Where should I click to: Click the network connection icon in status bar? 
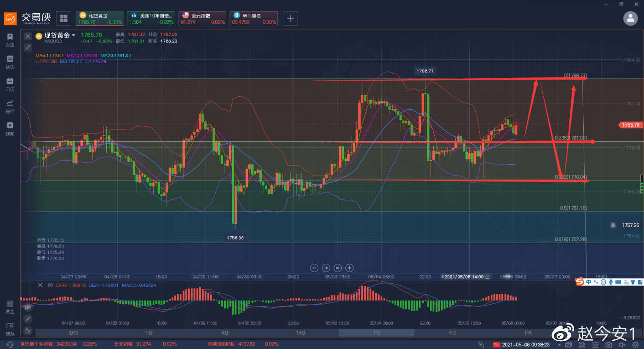(481, 344)
